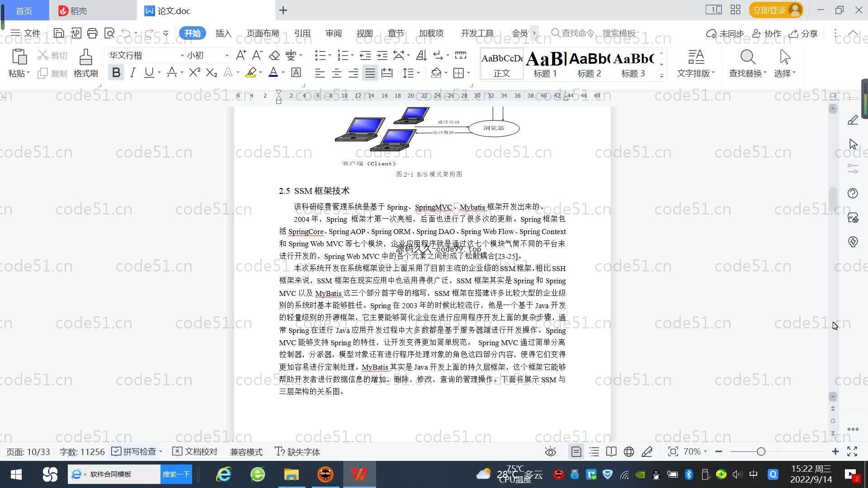
Task: Open the View (视图) tab
Action: (x=364, y=33)
